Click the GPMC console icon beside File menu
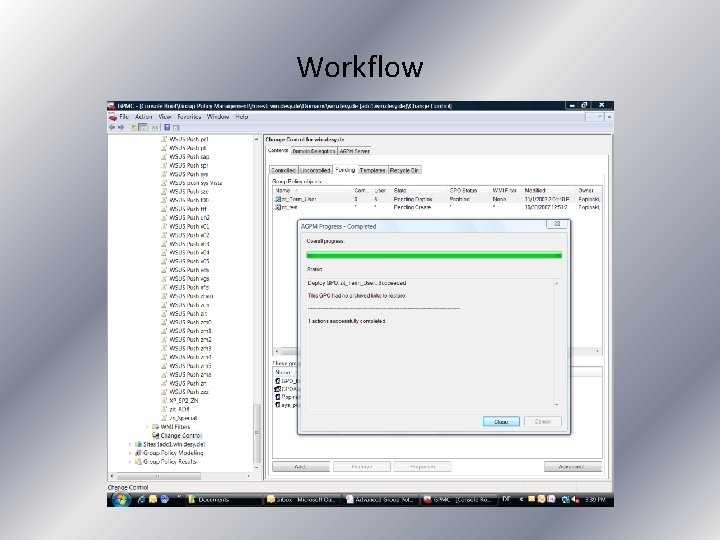This screenshot has height=540, width=720. point(113,117)
